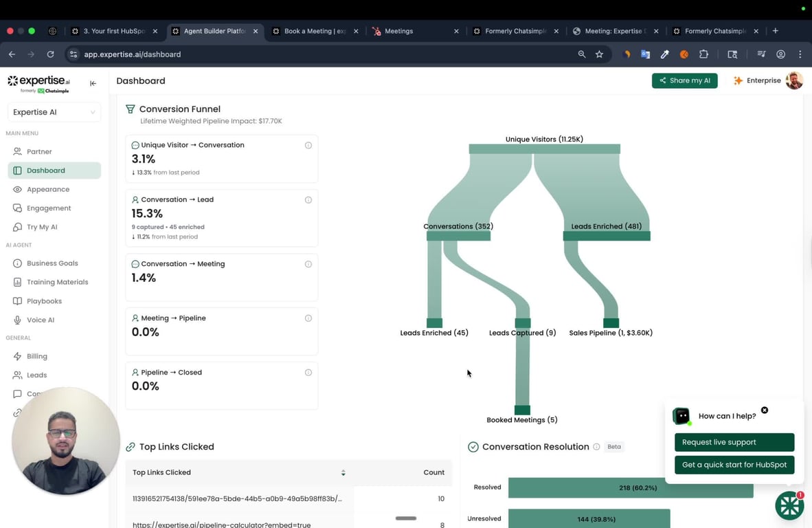
Task: Click the Conversation Resolution info icon
Action: [x=596, y=447]
